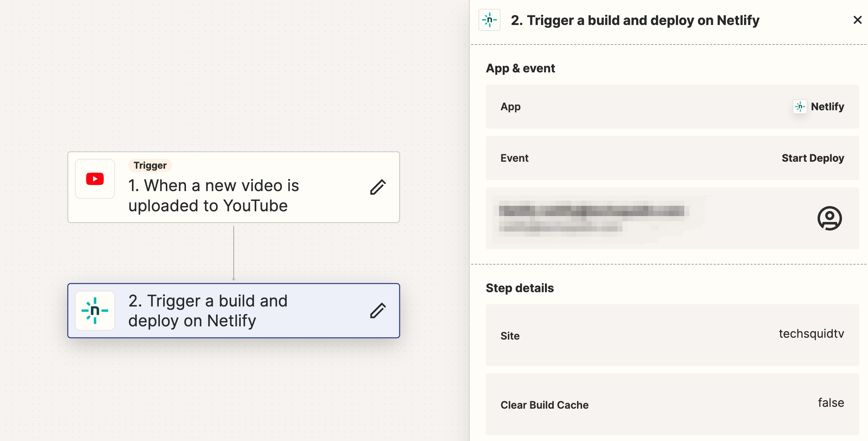The image size is (868, 441).
Task: Click the Netlify icon in step 2 card
Action: coord(95,311)
